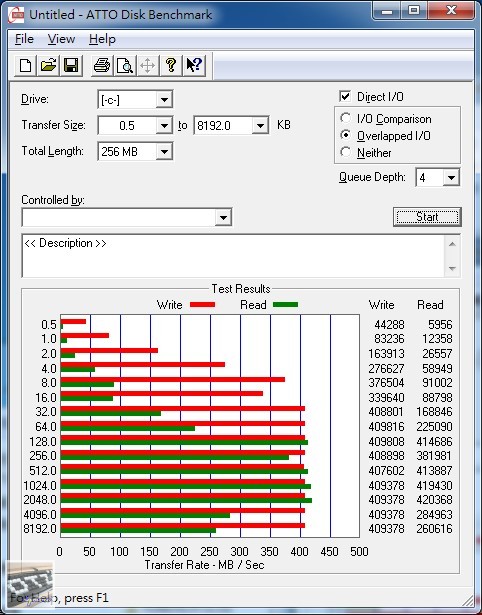Viewport: 482px width, 615px height.
Task: Click the 32.0 read value 168846
Action: (x=434, y=412)
